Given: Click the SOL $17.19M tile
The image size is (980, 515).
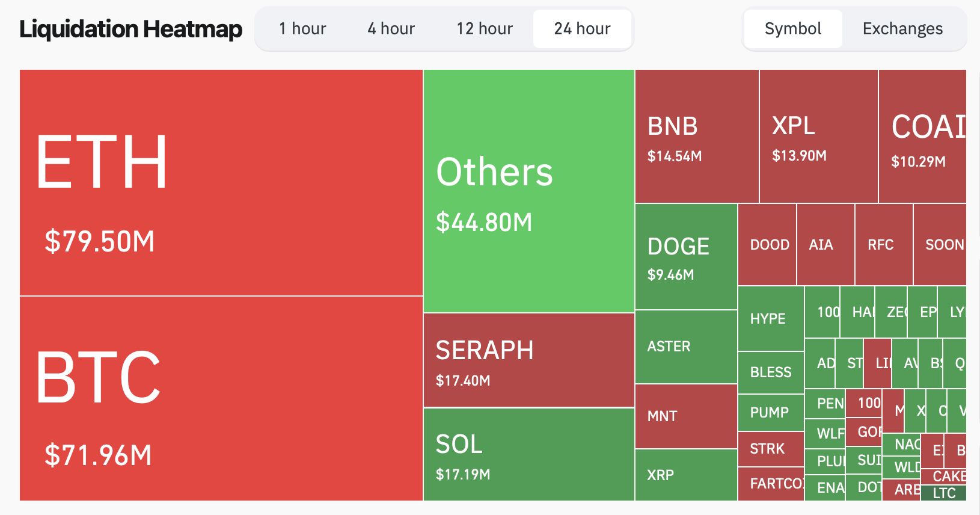Looking at the screenshot, I should [x=528, y=454].
